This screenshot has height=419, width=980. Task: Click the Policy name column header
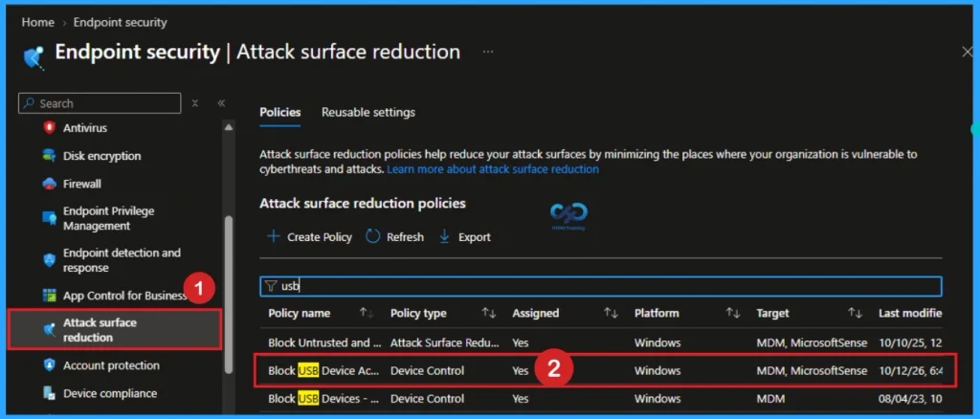click(x=300, y=314)
